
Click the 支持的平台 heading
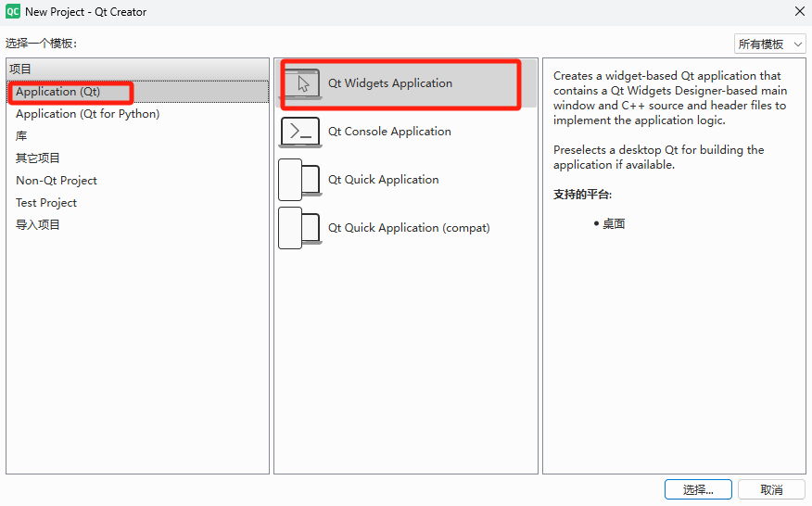[583, 195]
